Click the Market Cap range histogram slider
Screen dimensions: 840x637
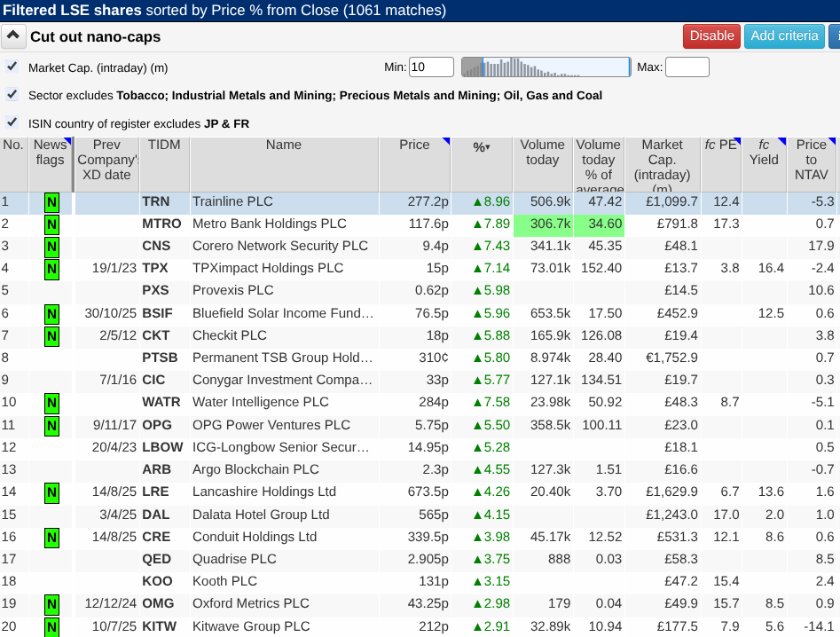tap(546, 67)
